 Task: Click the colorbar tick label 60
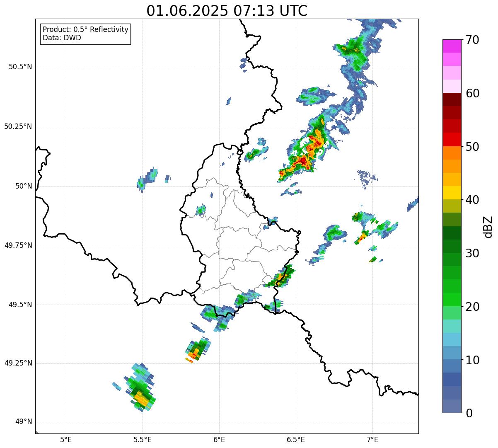point(472,93)
